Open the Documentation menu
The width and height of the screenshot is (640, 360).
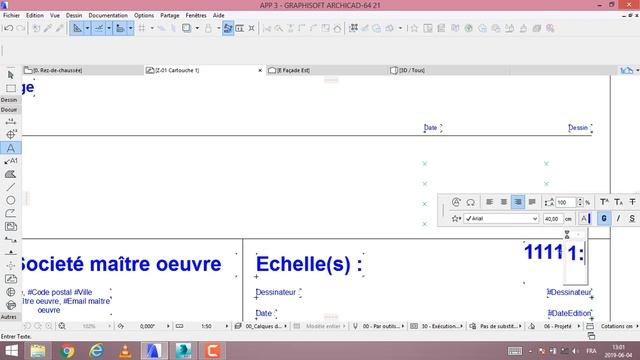108,16
